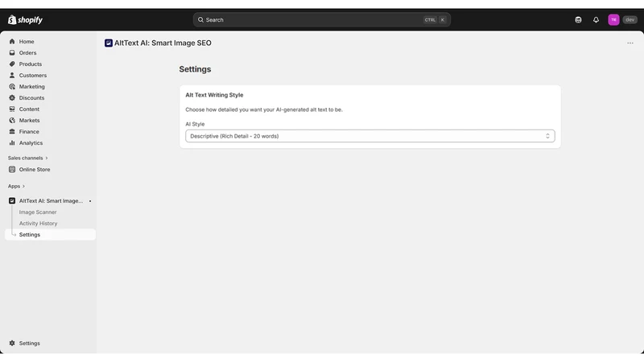The width and height of the screenshot is (644, 362).
Task: Open the Sidekick assistant icon in top bar
Action: tap(578, 19)
